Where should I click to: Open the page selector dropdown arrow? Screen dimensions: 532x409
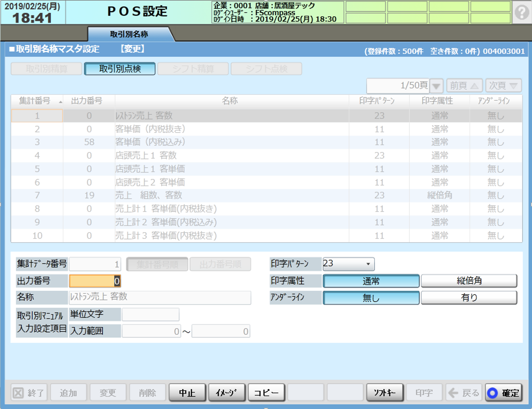[x=437, y=85]
